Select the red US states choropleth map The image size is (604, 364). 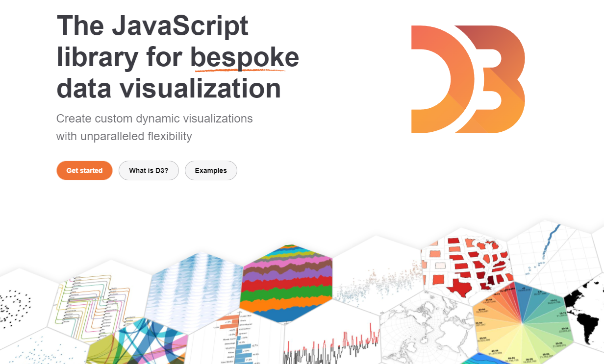[466, 265]
